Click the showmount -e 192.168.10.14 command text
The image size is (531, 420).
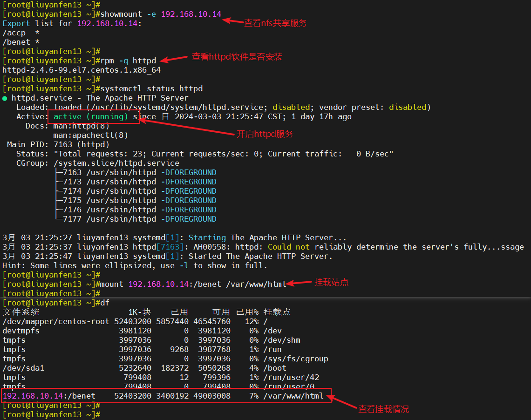tap(161, 14)
